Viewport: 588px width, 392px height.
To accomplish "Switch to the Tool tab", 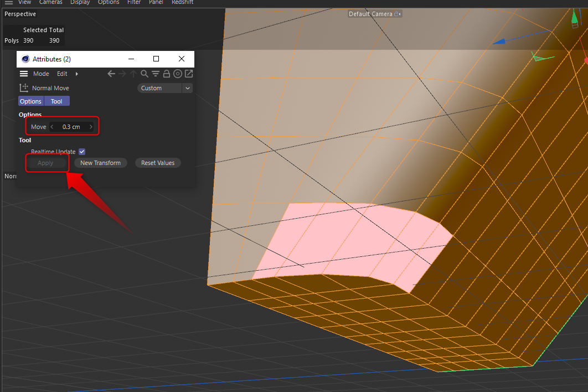I will coord(56,101).
